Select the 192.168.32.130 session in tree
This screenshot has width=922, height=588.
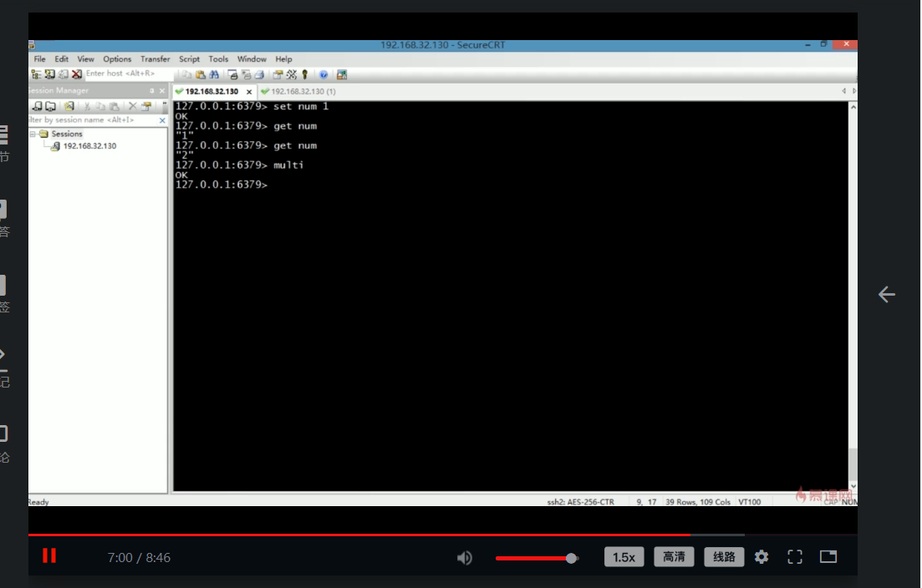pyautogui.click(x=89, y=145)
